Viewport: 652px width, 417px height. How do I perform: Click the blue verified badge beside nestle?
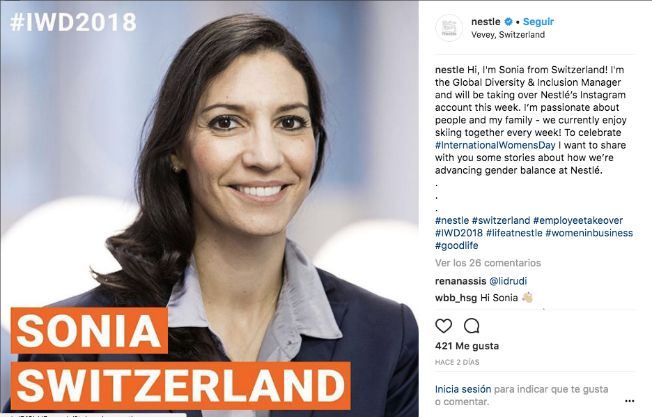pyautogui.click(x=508, y=22)
